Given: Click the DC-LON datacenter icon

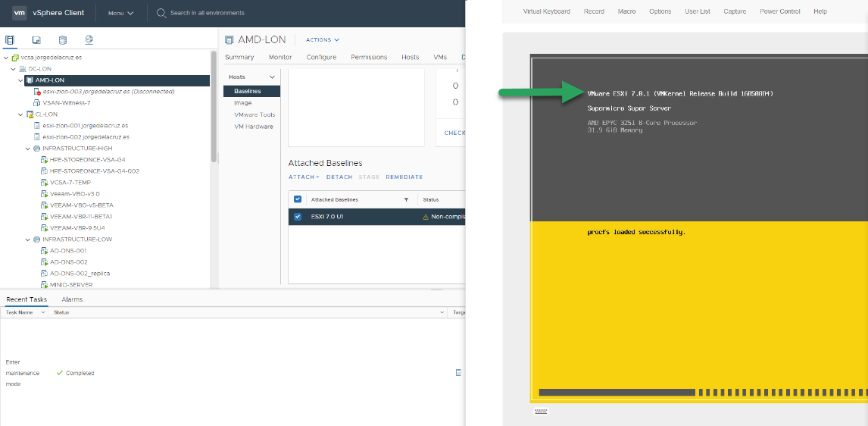Looking at the screenshot, I should [x=23, y=69].
